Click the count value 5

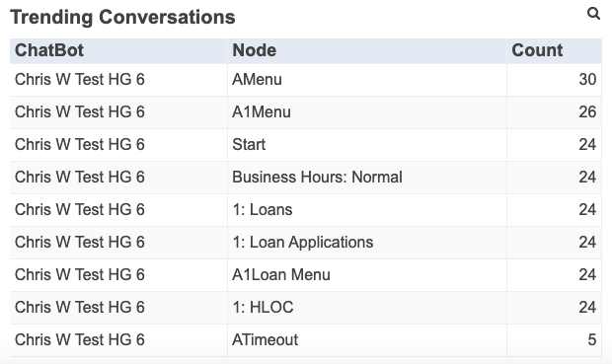[592, 339]
